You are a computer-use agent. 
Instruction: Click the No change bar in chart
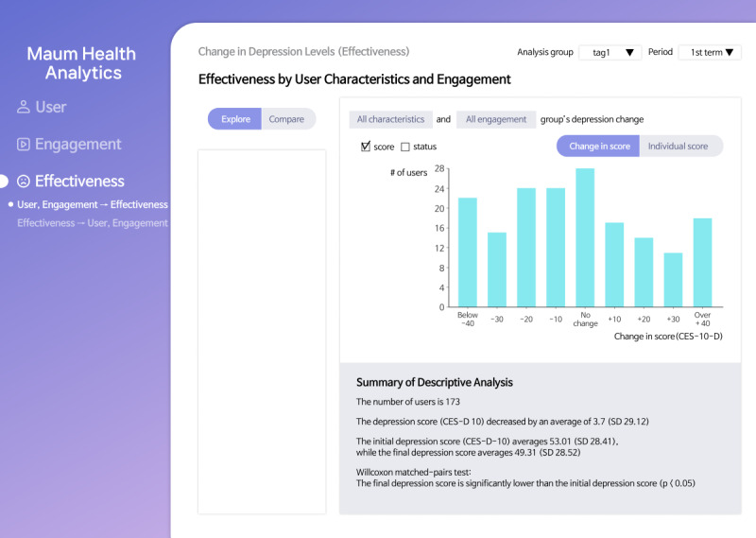tap(585, 237)
